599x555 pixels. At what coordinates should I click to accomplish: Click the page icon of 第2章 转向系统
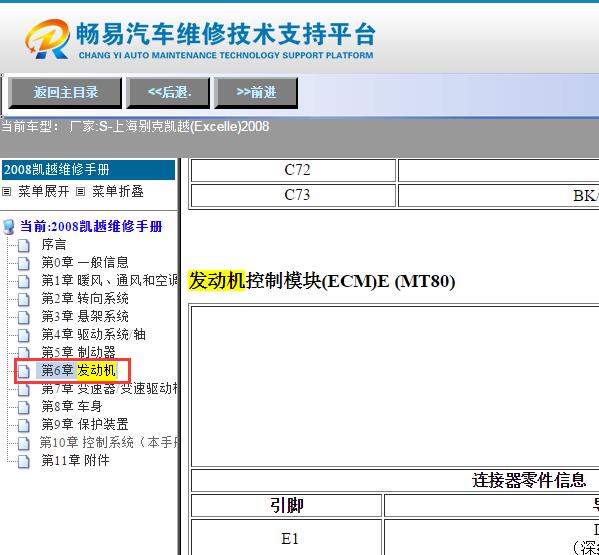tap(24, 299)
